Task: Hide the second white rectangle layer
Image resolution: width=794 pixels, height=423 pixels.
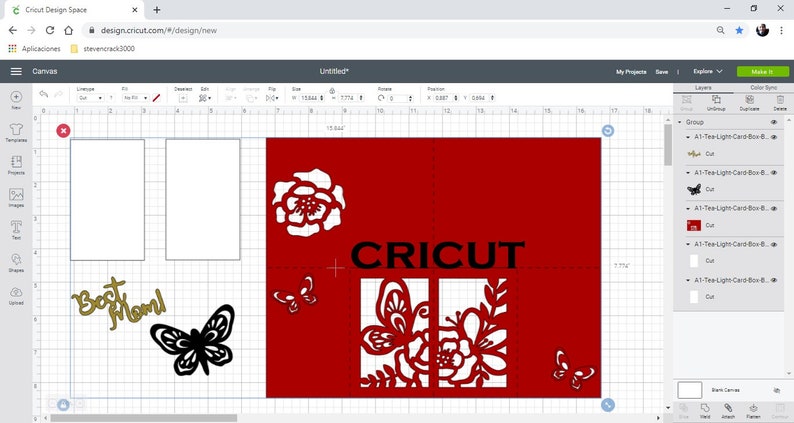Action: [774, 280]
